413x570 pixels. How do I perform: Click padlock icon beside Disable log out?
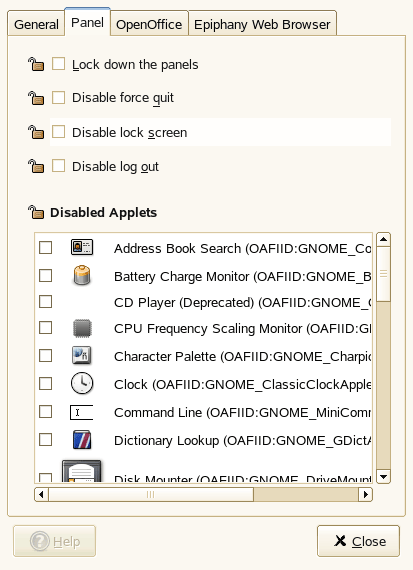coord(36,166)
